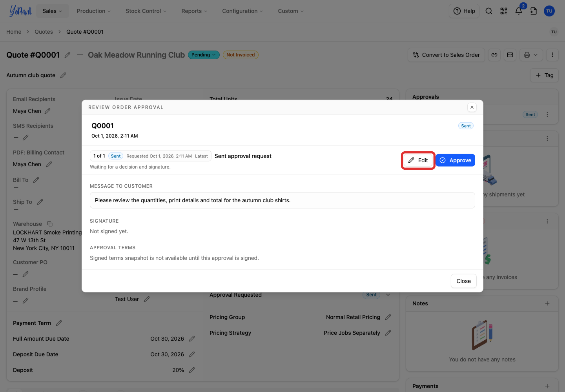Edit Deposit percentage pencil icon
Screen dimensions: 565x392
(x=192, y=370)
